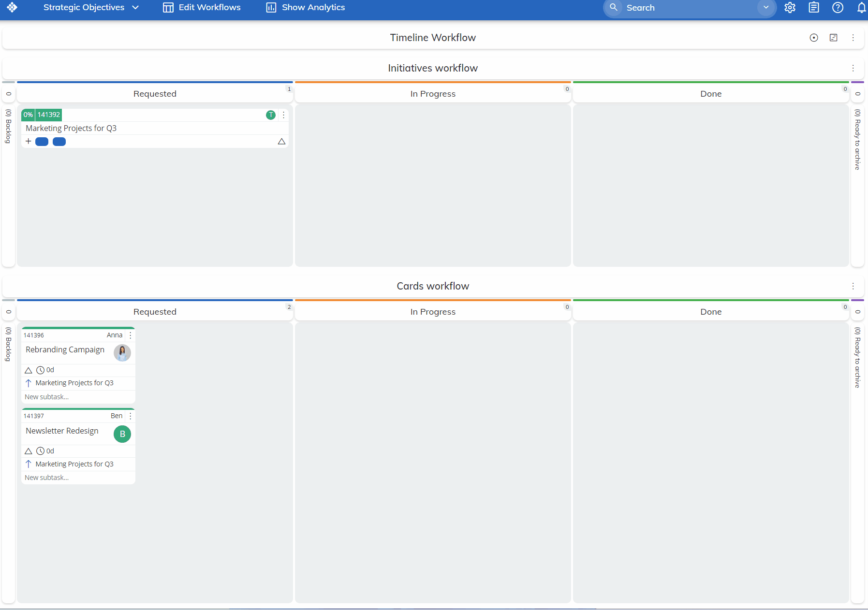
Task: Open the settings gear icon
Action: click(790, 8)
